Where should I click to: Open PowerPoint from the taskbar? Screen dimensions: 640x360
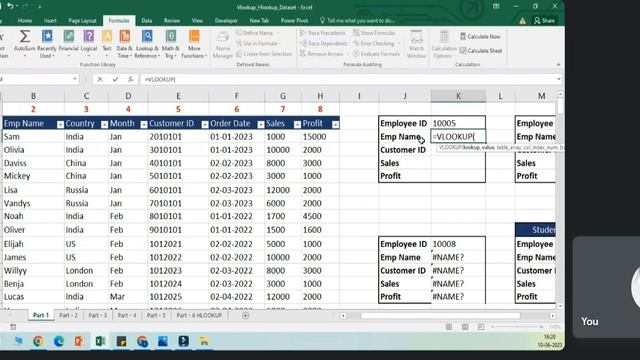79,341
